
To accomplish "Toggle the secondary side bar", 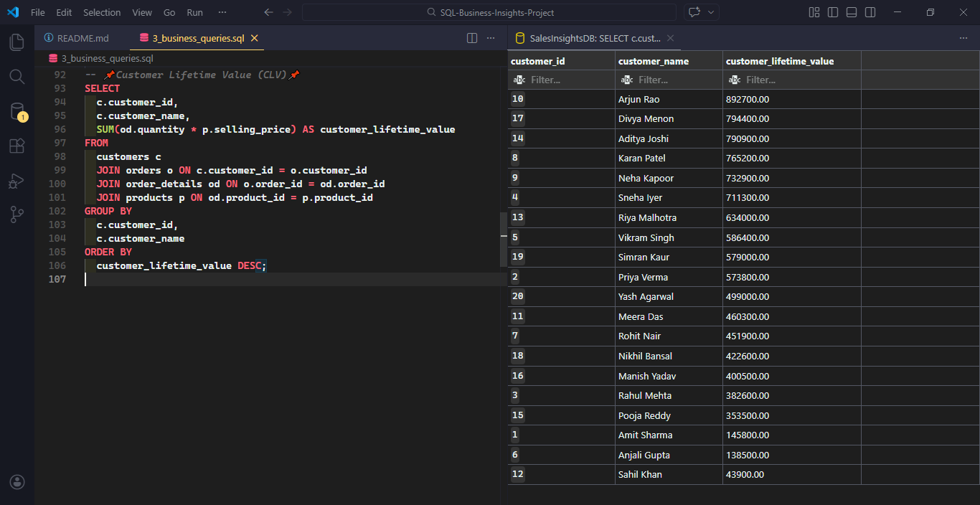I will [x=870, y=12].
